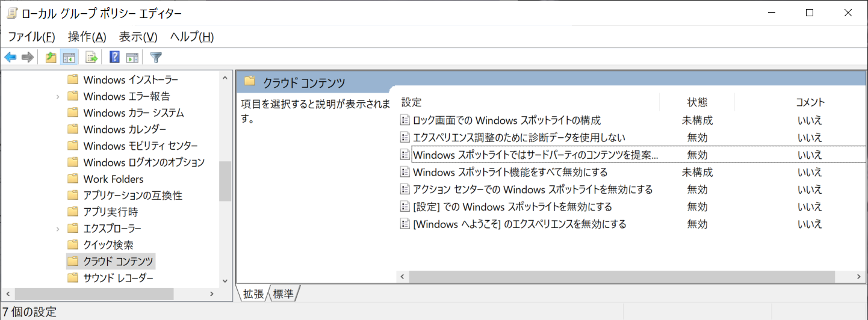Click the setting icon for Windows スポットライト機能をすべて無効にする
Screen dimensions: 868x320
coord(405,172)
